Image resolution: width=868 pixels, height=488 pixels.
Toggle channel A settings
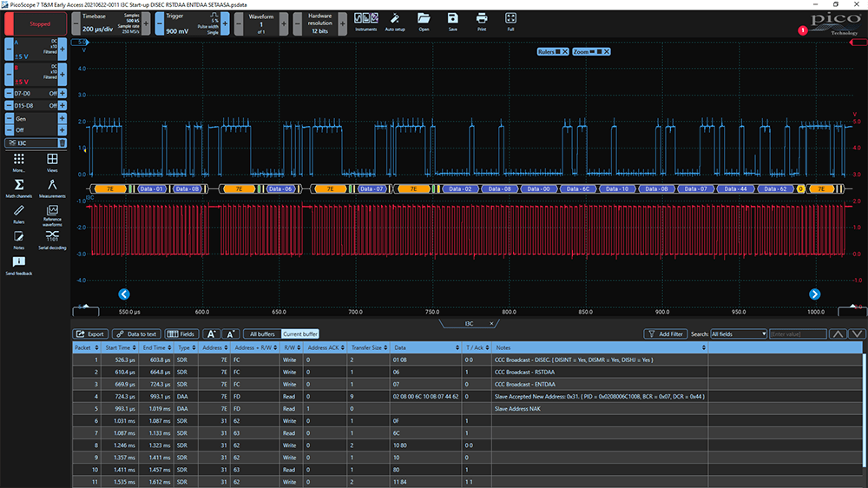(36, 49)
